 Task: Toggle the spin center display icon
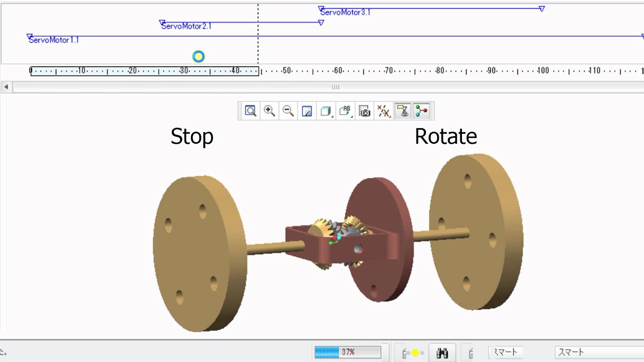422,111
